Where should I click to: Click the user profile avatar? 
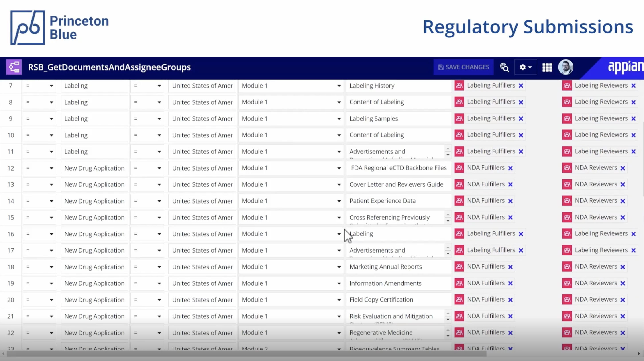pyautogui.click(x=565, y=67)
